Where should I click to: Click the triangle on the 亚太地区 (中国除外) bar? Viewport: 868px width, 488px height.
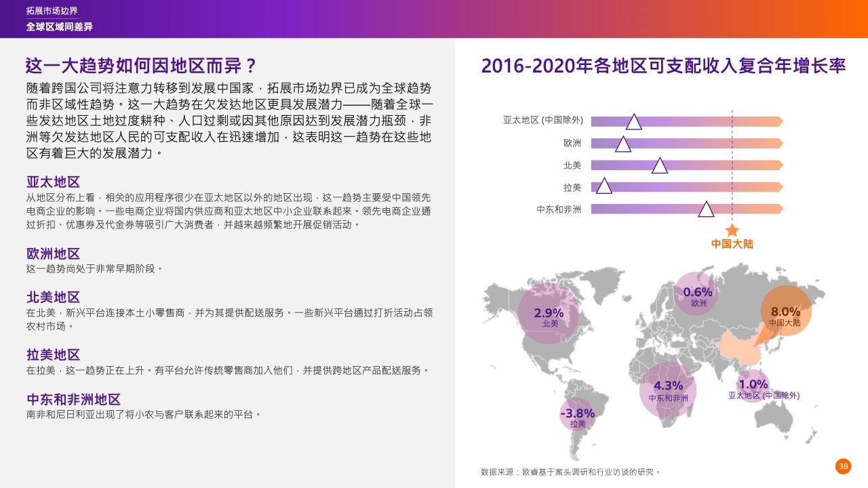[x=633, y=122]
